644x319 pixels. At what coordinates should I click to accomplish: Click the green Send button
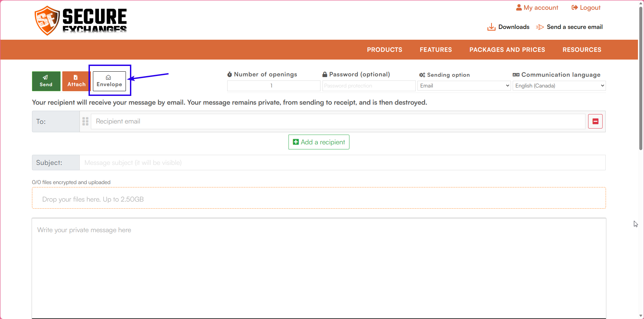pyautogui.click(x=46, y=81)
